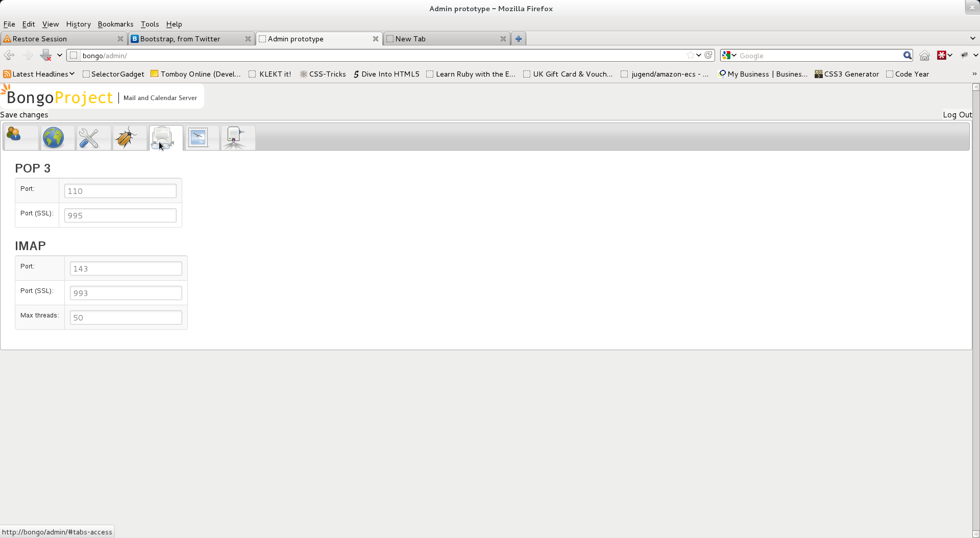Close the Admin prototype tab
Viewport: 980px width, 538px height.
(x=376, y=39)
